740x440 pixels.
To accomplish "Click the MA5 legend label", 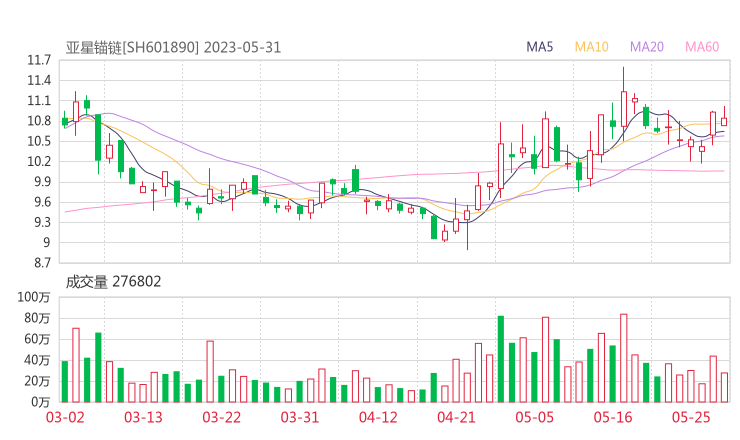I will 539,47.
